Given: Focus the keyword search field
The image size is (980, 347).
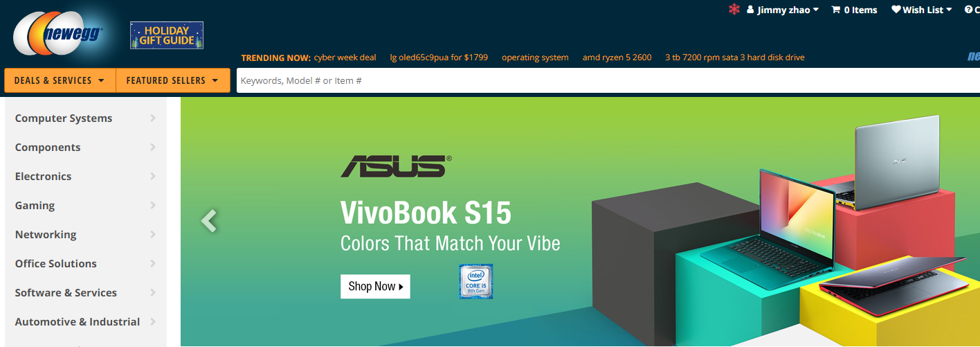Looking at the screenshot, I should 608,80.
